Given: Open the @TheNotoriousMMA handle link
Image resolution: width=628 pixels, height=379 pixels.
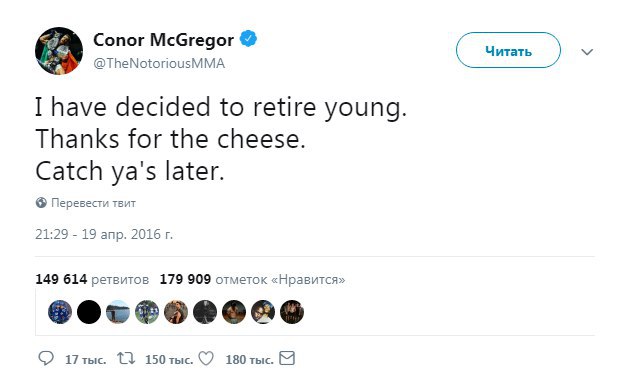Looking at the screenshot, I should click(x=159, y=63).
